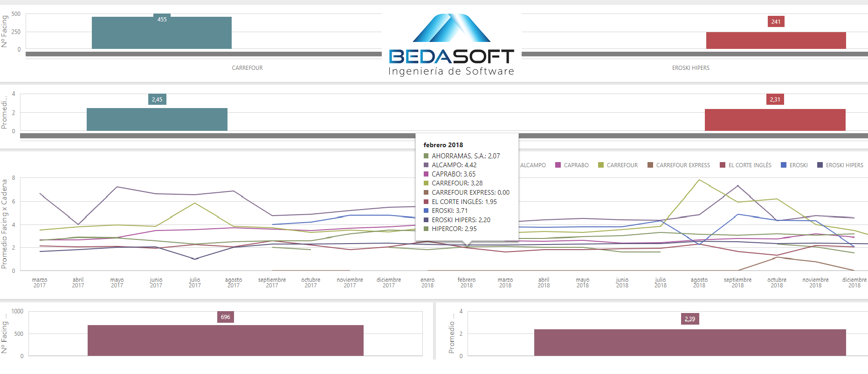Toggle the ALCAMPO legend label

pos(533,165)
